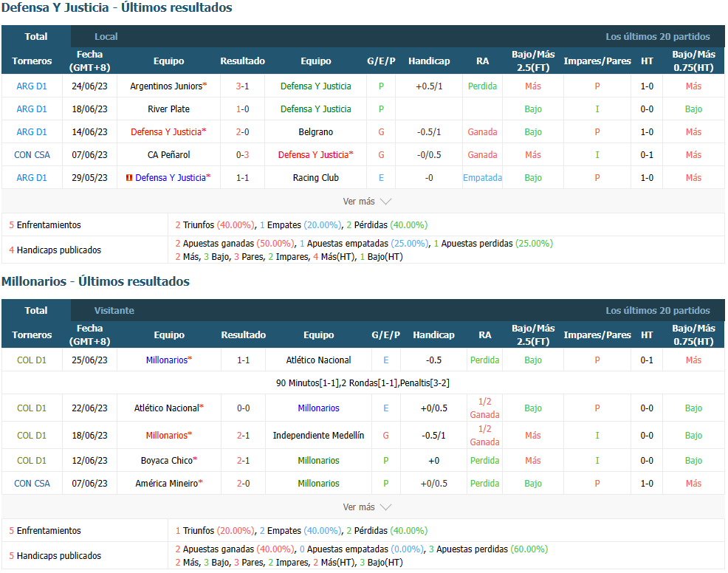Open ARG D1 link for 29/05/23 Racing Club match
This screenshot has width=728, height=573.
tap(32, 177)
